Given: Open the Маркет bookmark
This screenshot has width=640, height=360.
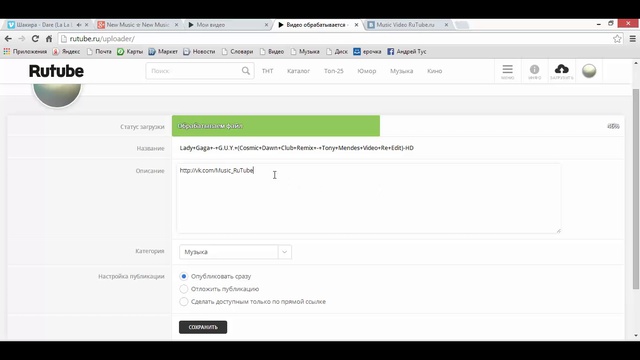Looking at the screenshot, I should pos(163,51).
